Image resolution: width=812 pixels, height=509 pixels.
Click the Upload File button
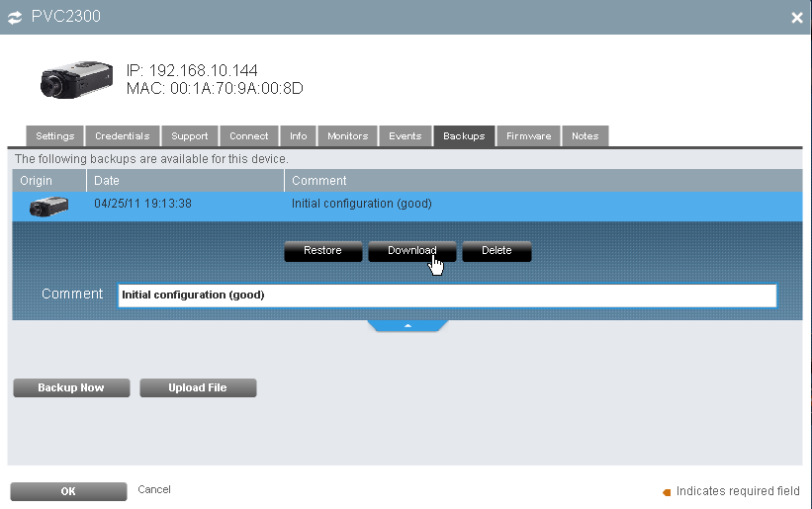pyautogui.click(x=198, y=388)
